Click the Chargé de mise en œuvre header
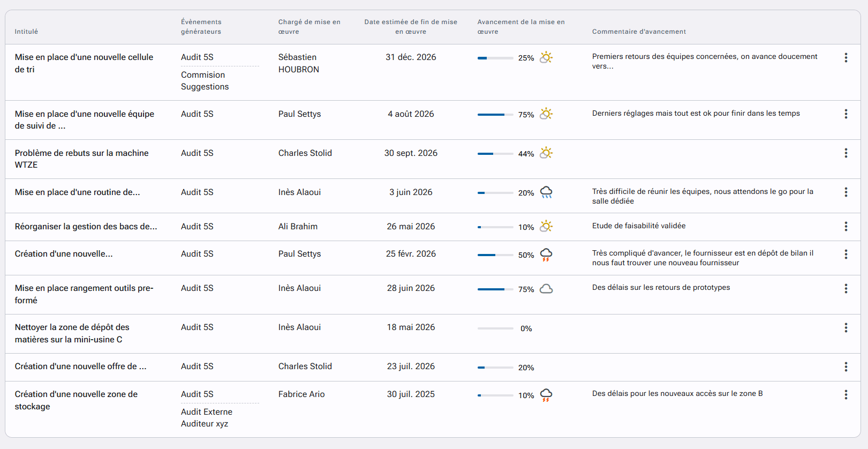 click(310, 27)
